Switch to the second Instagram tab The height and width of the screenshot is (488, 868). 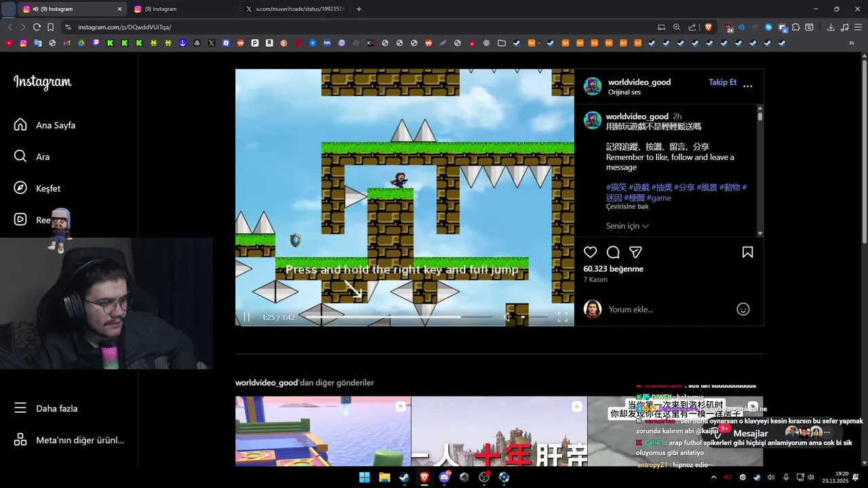(183, 9)
